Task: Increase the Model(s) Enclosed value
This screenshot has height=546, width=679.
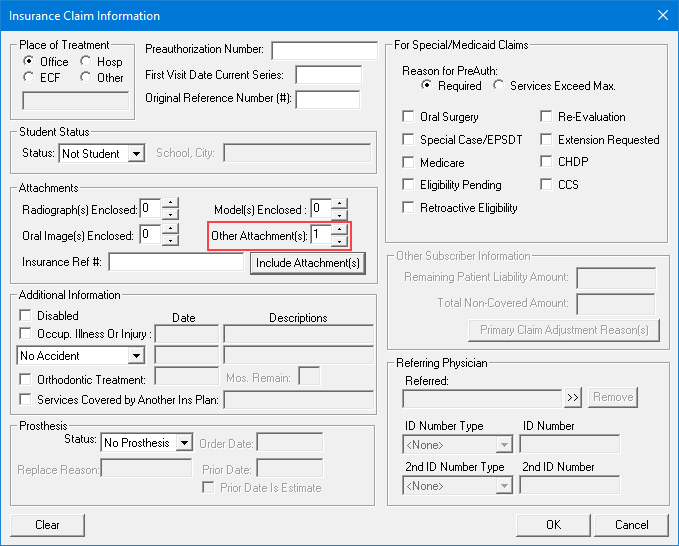Action: click(340, 203)
